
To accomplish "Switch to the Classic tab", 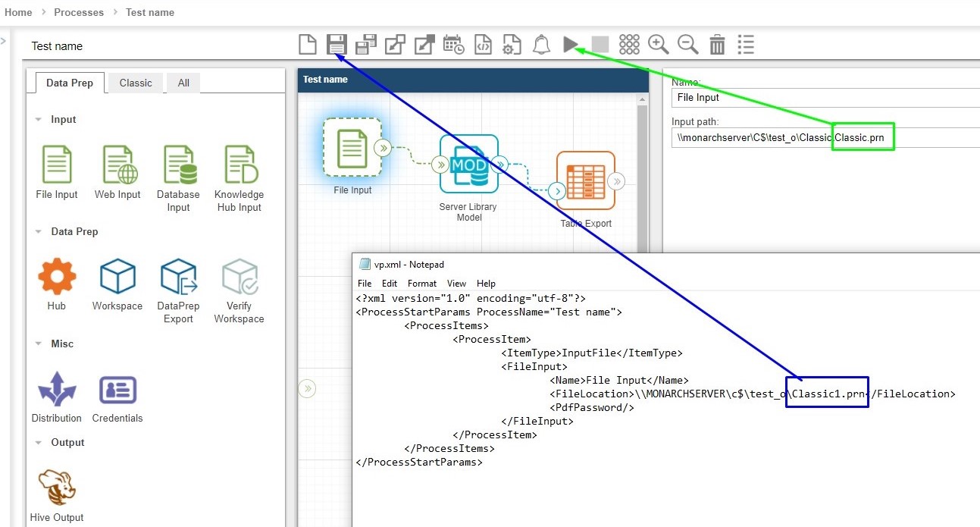I will (136, 83).
